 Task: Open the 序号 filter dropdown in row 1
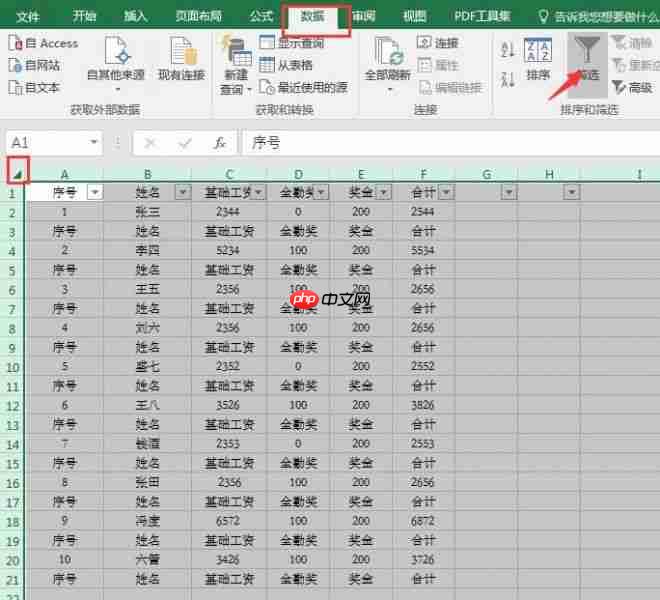tap(95, 192)
